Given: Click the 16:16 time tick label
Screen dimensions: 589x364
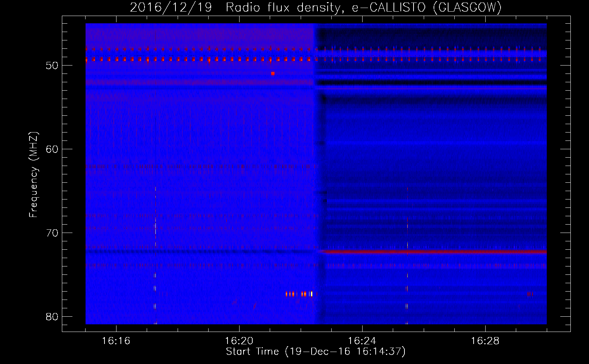Looking at the screenshot, I should point(116,341).
